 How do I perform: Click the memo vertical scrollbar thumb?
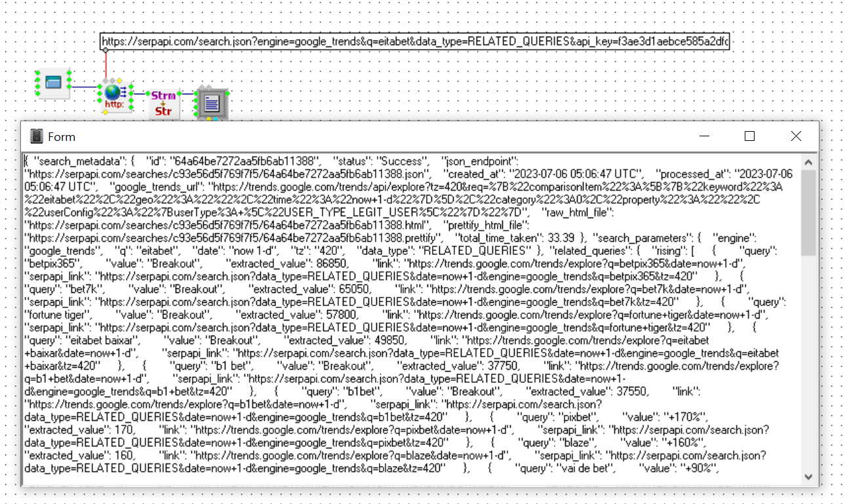click(x=808, y=213)
